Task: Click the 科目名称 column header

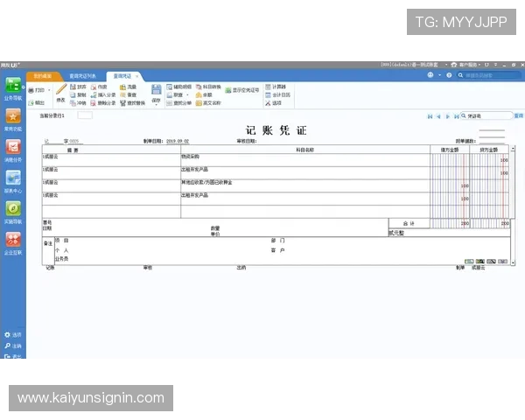Action: click(305, 150)
